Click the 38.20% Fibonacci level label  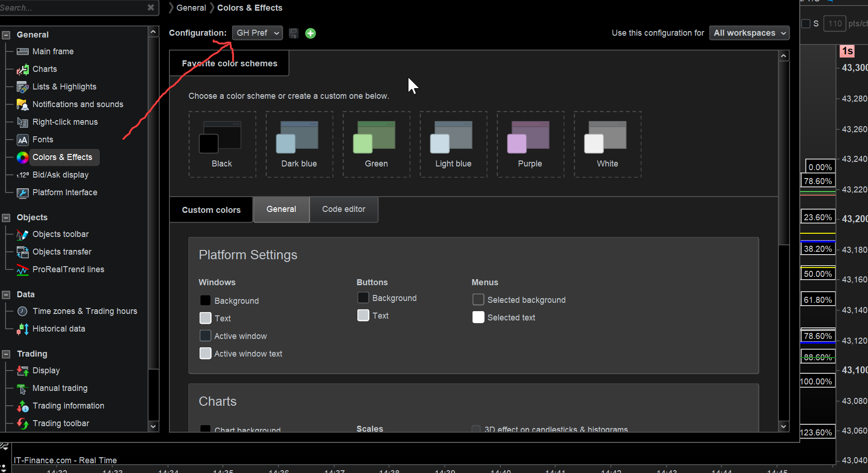[x=818, y=249]
